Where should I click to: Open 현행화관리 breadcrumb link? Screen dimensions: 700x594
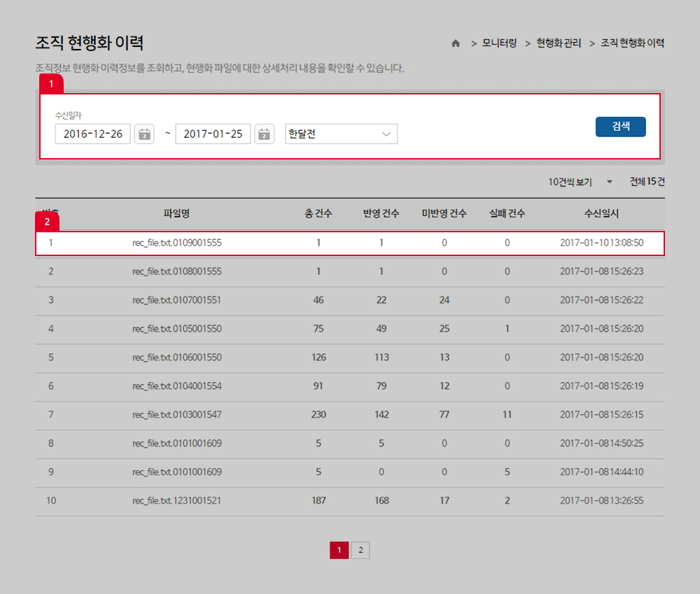click(559, 43)
